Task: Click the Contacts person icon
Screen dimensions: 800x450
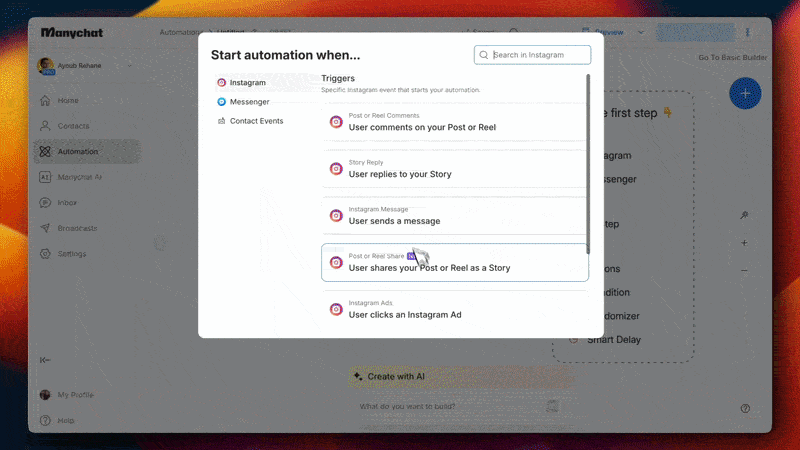Action: click(45, 126)
